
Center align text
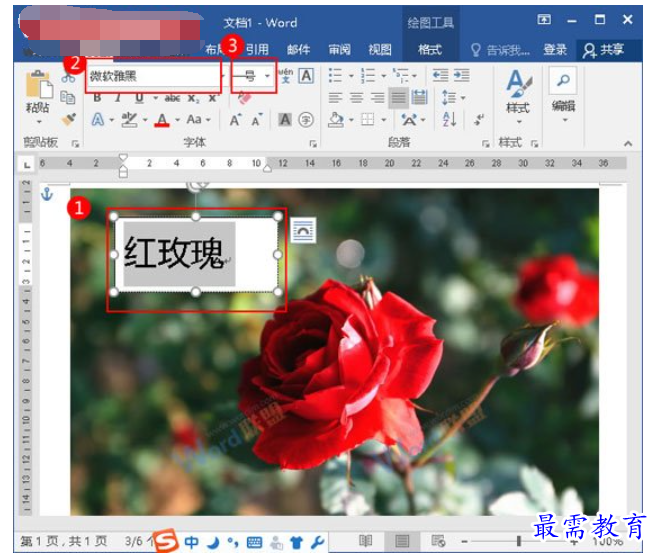(x=356, y=98)
